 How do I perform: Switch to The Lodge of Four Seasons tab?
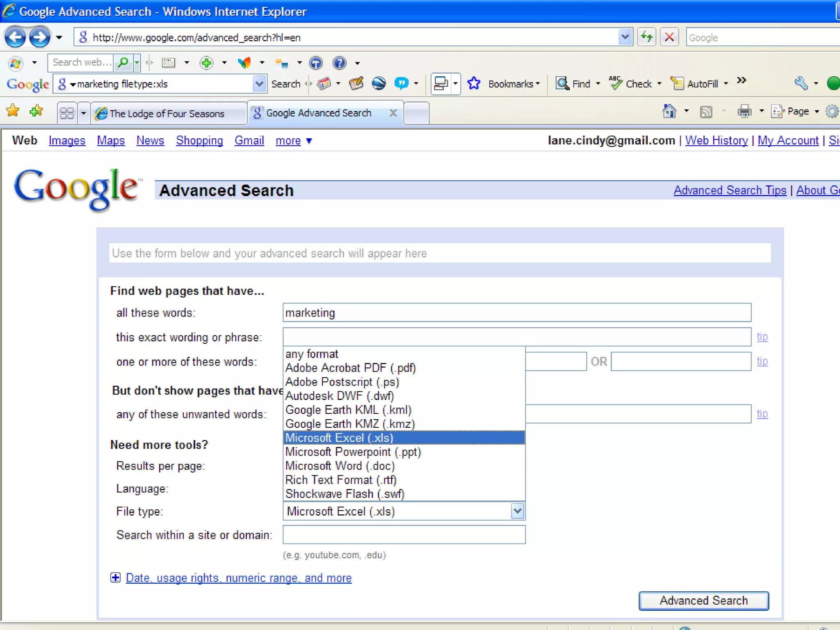167,114
